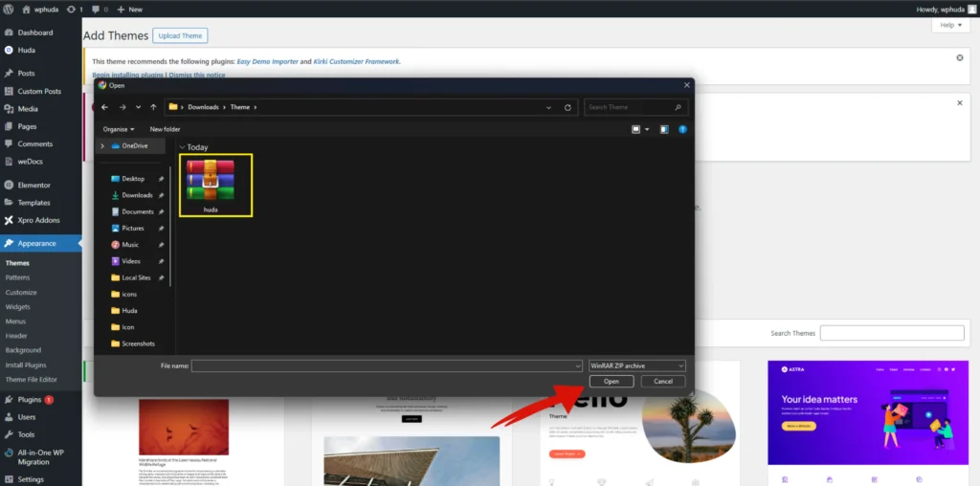Open Elementor in sidebar
980x486 pixels.
click(33, 185)
